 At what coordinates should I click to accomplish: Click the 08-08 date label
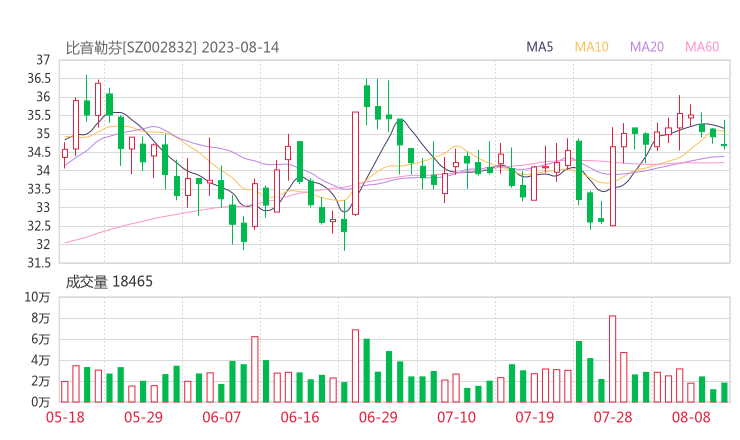coord(691,417)
